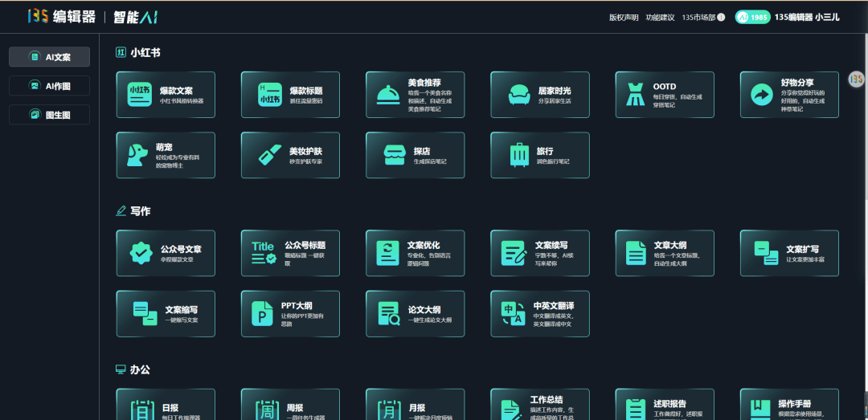
Task: Click the 居家时光 sofa icon
Action: click(519, 95)
